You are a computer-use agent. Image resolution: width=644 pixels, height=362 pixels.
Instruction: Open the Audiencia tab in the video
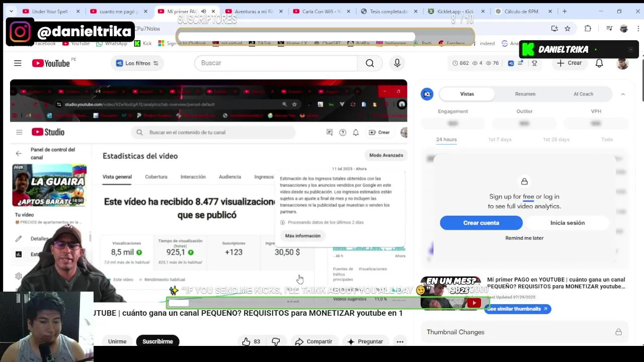230,177
